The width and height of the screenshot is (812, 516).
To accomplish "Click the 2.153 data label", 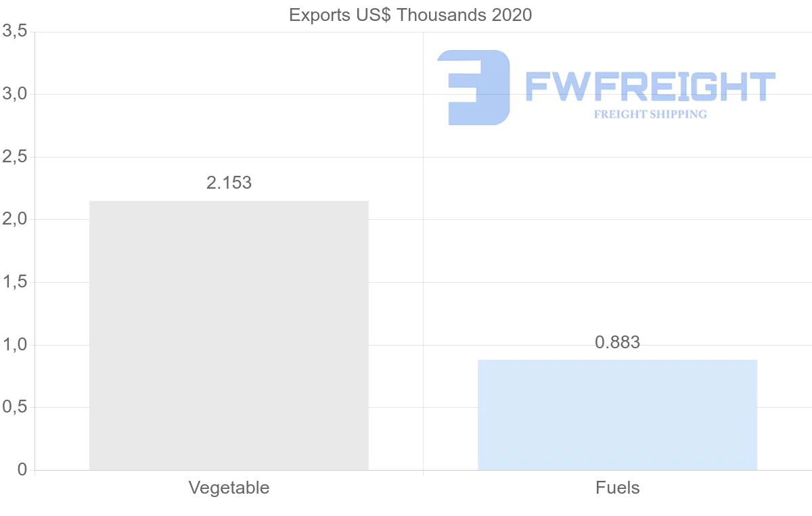I will click(229, 183).
